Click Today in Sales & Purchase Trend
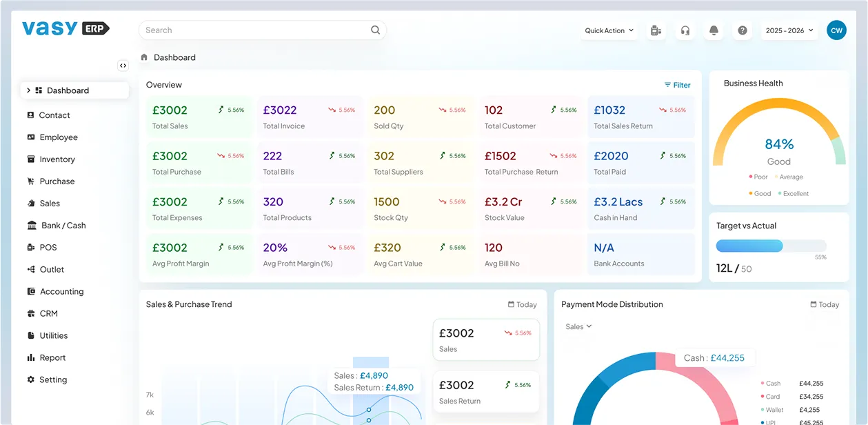The height and width of the screenshot is (425, 868). (522, 304)
